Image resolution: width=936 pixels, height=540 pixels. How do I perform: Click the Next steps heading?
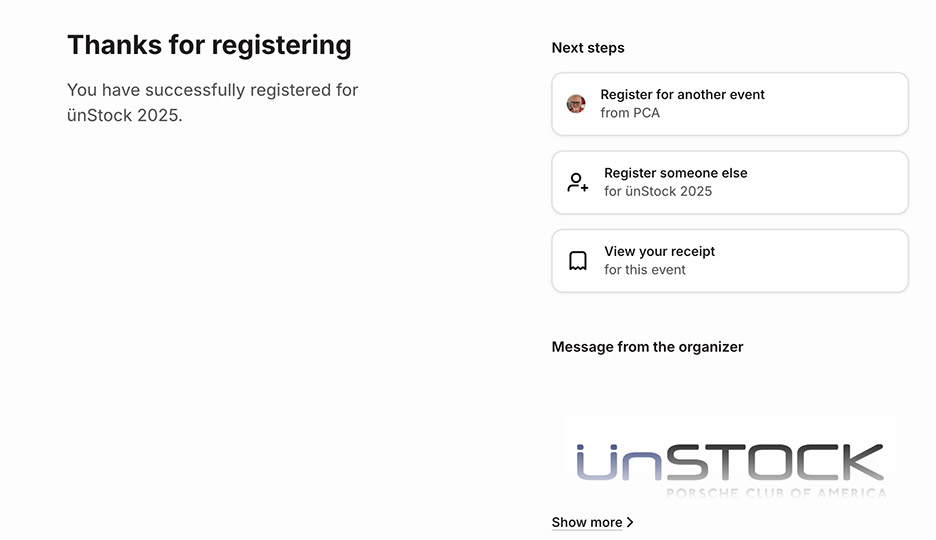(x=588, y=48)
